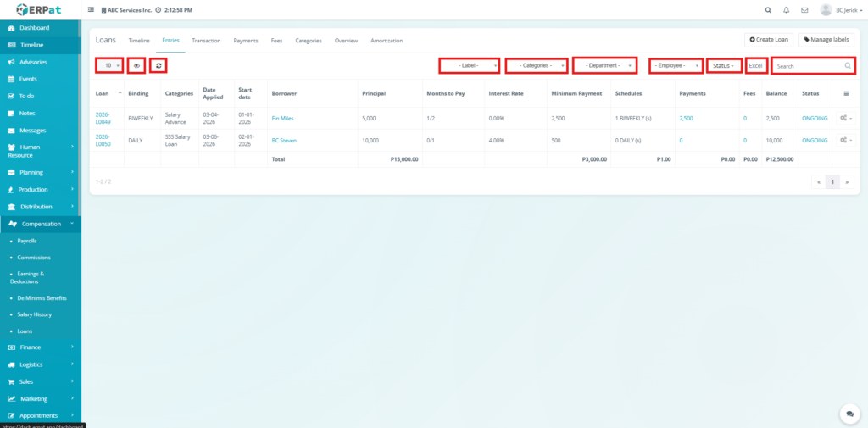868x428 pixels.
Task: Switch to the Payments tab
Action: tap(246, 41)
